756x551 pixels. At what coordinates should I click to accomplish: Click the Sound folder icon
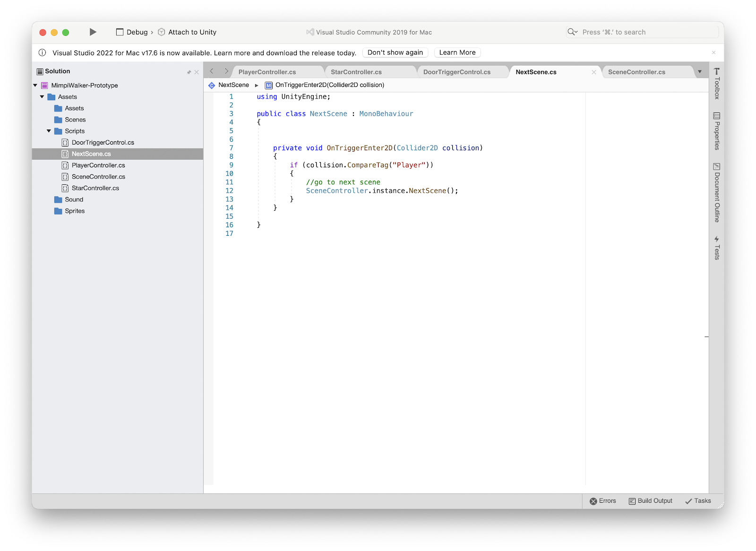pyautogui.click(x=58, y=199)
